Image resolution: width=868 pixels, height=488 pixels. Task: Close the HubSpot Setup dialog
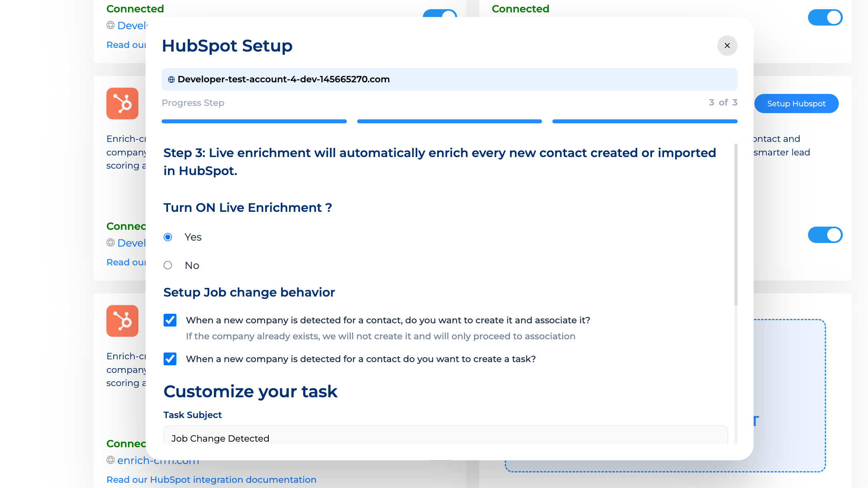tap(727, 46)
